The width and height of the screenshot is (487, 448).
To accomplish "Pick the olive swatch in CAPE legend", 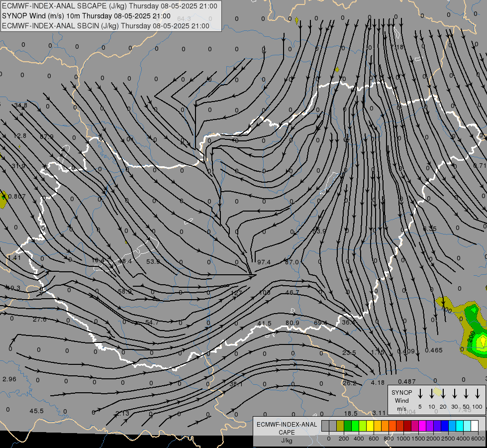I will tap(340, 426).
